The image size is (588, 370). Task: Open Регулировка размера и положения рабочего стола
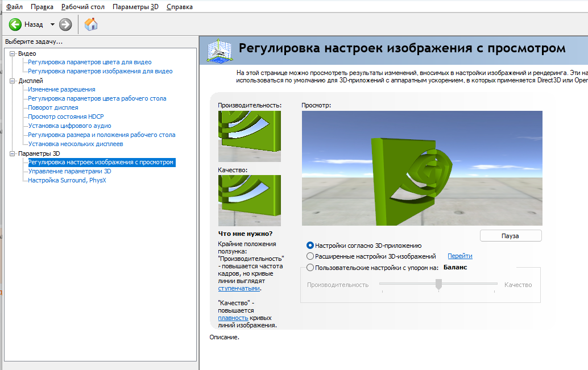(102, 135)
